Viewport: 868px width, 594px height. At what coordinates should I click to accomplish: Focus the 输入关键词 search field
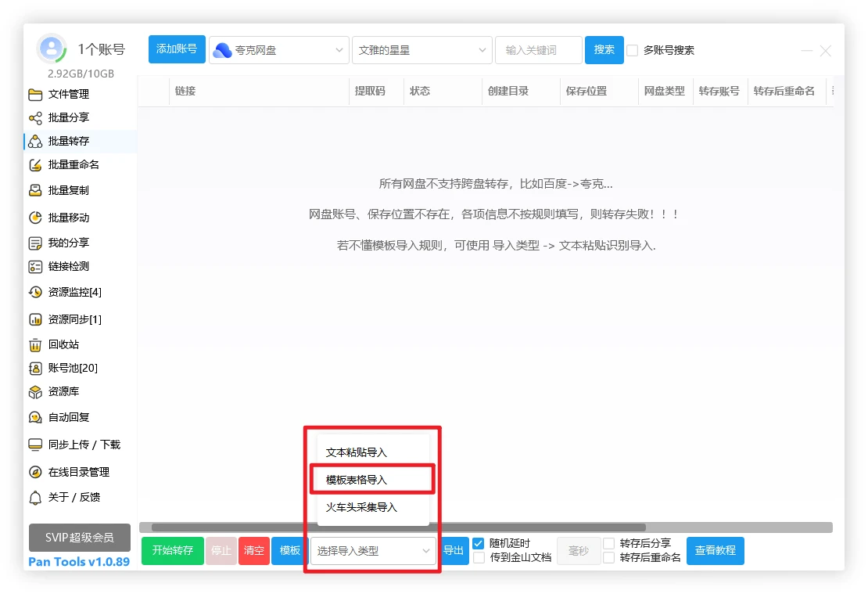[538, 50]
